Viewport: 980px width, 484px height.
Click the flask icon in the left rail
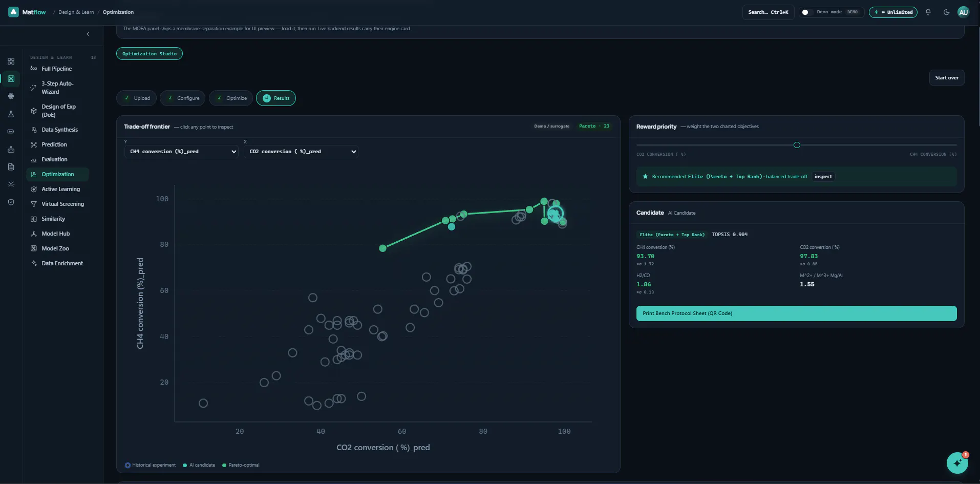click(x=11, y=114)
